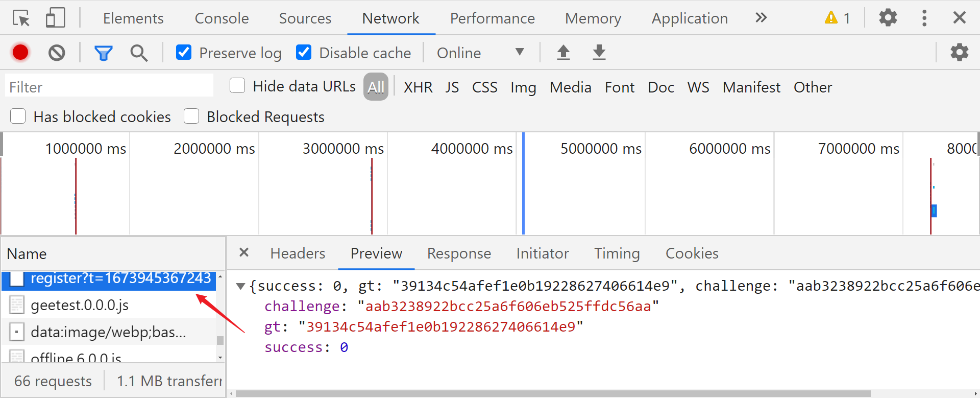The width and height of the screenshot is (980, 398).
Task: Enable Hide data URLs checkbox
Action: [237, 85]
